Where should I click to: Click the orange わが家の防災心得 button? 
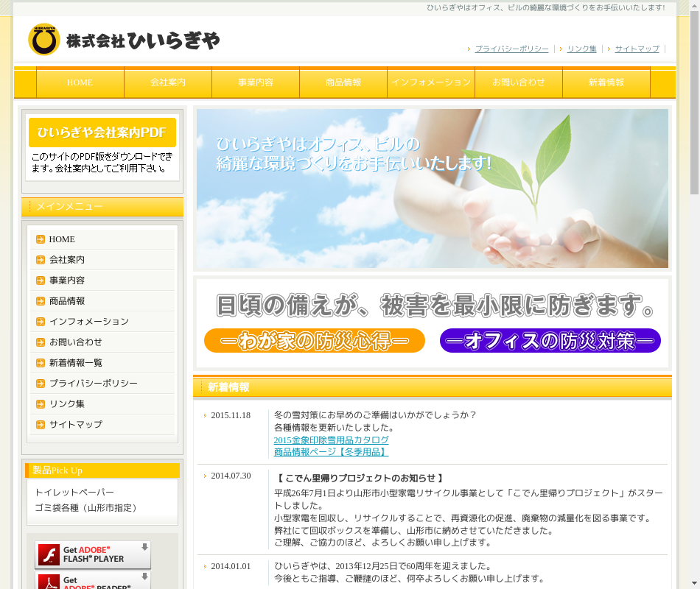tap(315, 341)
